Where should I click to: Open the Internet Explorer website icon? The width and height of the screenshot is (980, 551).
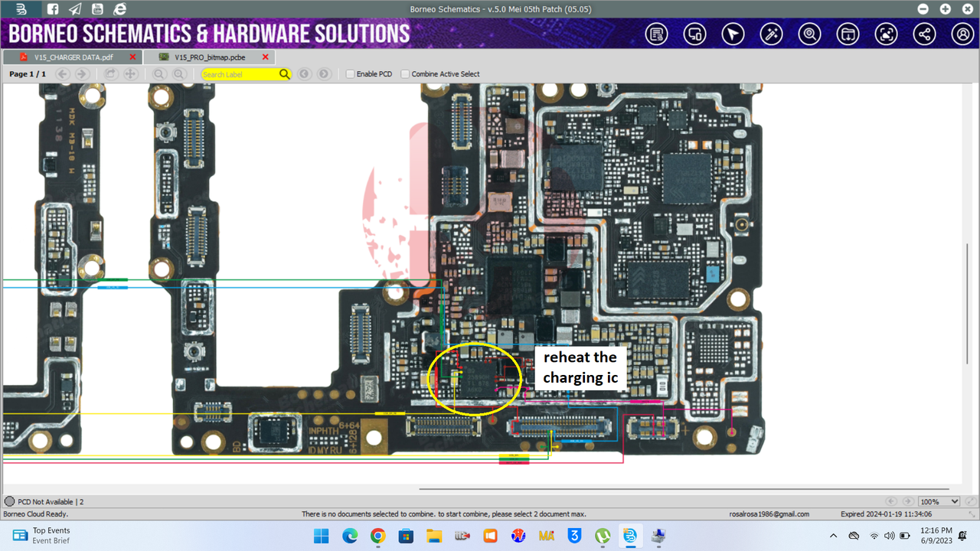[x=119, y=9]
